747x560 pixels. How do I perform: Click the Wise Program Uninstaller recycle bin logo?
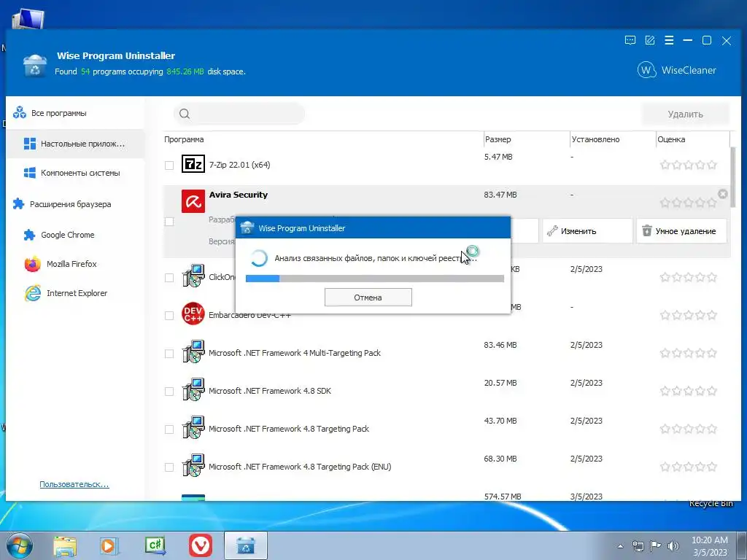(x=35, y=65)
